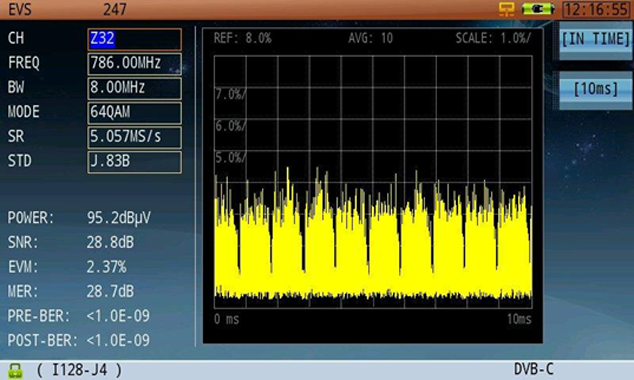Select the SR field 5.057MS/s
This screenshot has width=634, height=380.
point(134,137)
